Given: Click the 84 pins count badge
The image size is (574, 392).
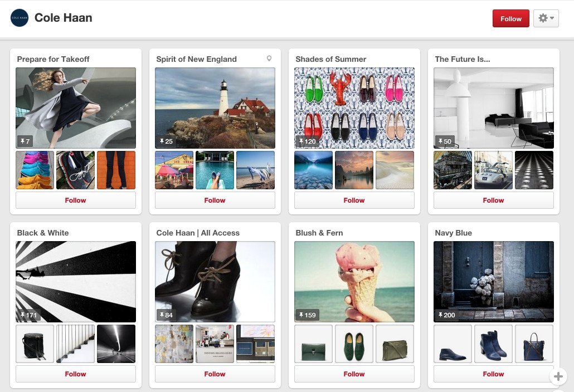Looking at the screenshot, I should (x=166, y=315).
